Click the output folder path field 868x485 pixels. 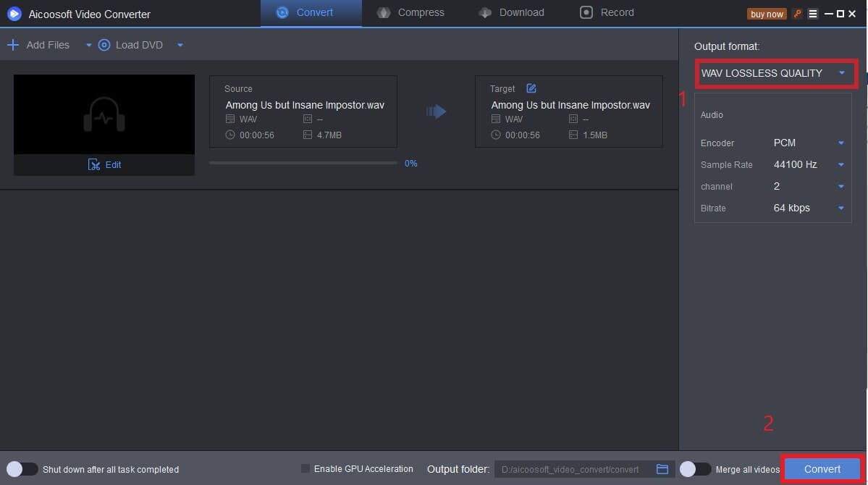[572, 469]
